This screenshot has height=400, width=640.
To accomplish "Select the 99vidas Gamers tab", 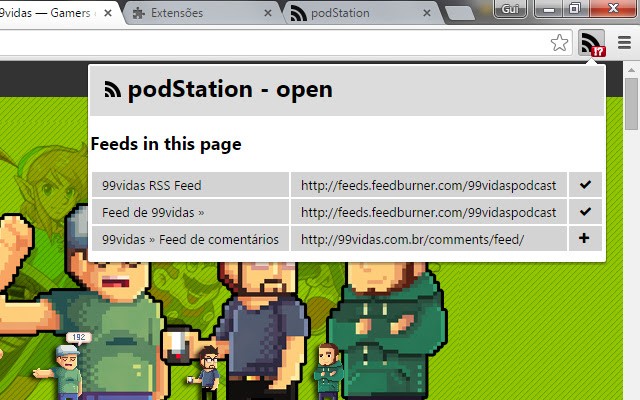I will (x=46, y=13).
